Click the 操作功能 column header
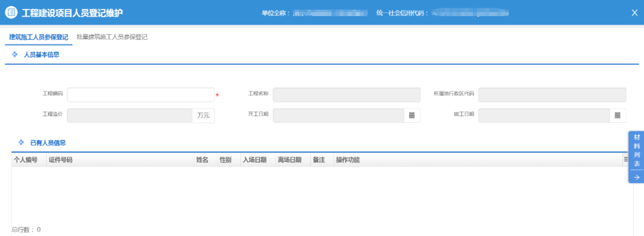The width and height of the screenshot is (644, 236). (x=348, y=160)
